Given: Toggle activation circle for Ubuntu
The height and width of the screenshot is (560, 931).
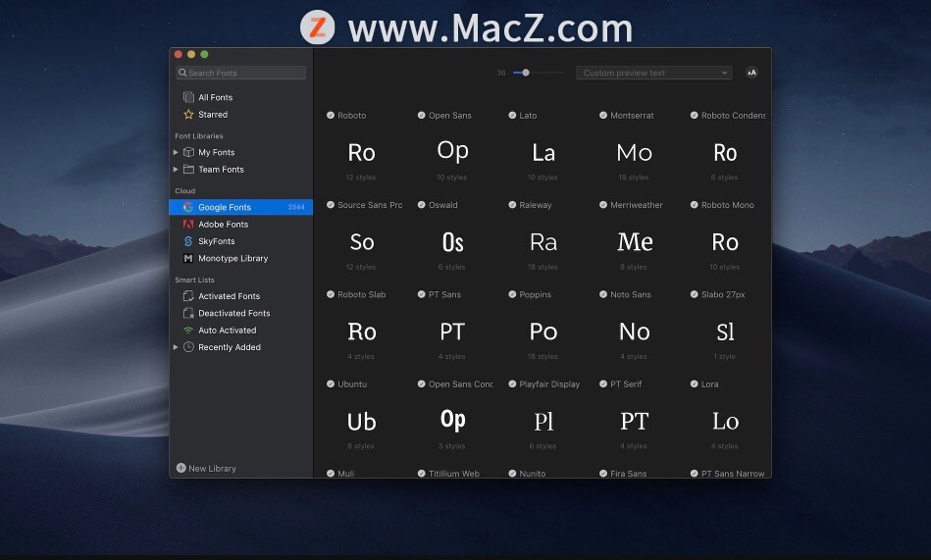Looking at the screenshot, I should pos(331,384).
